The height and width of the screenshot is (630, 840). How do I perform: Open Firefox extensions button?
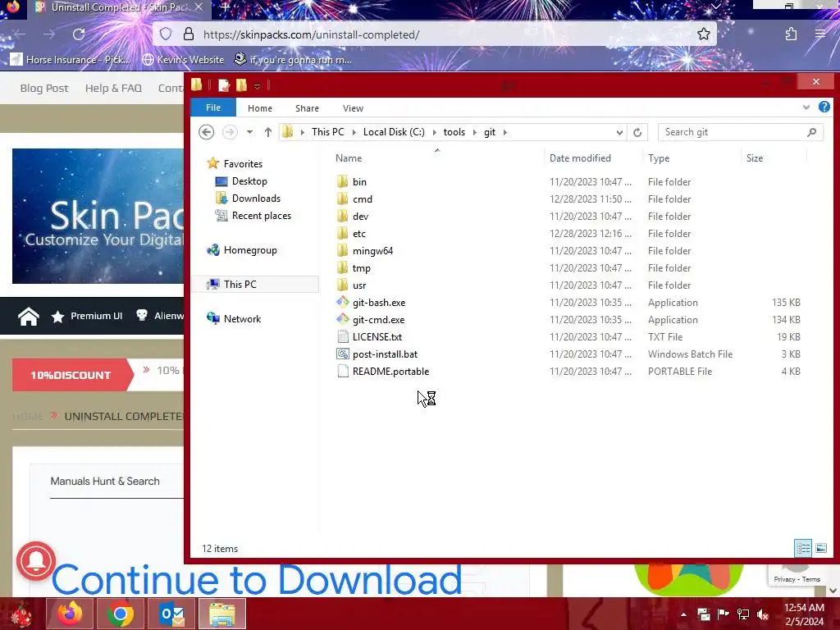[792, 34]
